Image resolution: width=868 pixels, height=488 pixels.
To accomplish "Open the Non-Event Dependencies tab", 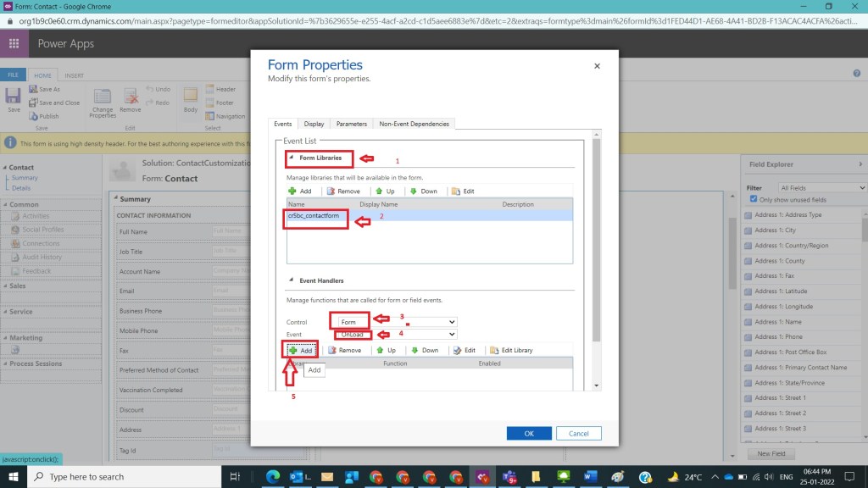I will point(415,124).
